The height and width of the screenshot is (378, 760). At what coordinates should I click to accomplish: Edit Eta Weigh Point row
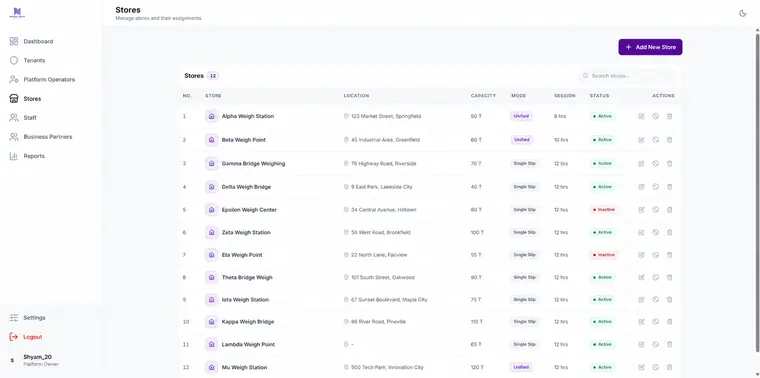[x=641, y=255]
